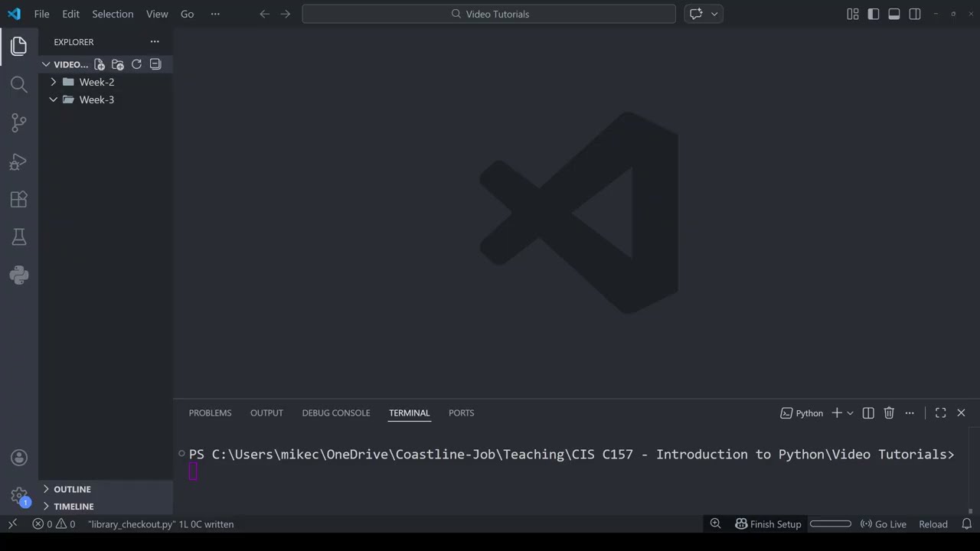This screenshot has height=551, width=980.
Task: Open the customize layout menu
Action: tap(853, 14)
